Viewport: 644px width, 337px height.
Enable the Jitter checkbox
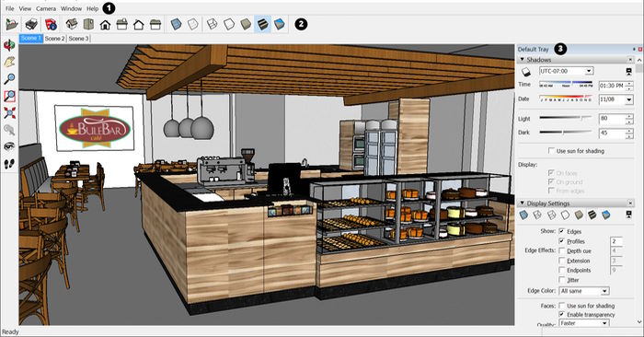[561, 280]
